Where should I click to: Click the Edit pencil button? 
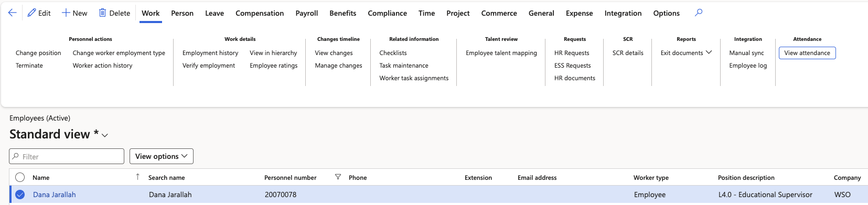[x=39, y=13]
